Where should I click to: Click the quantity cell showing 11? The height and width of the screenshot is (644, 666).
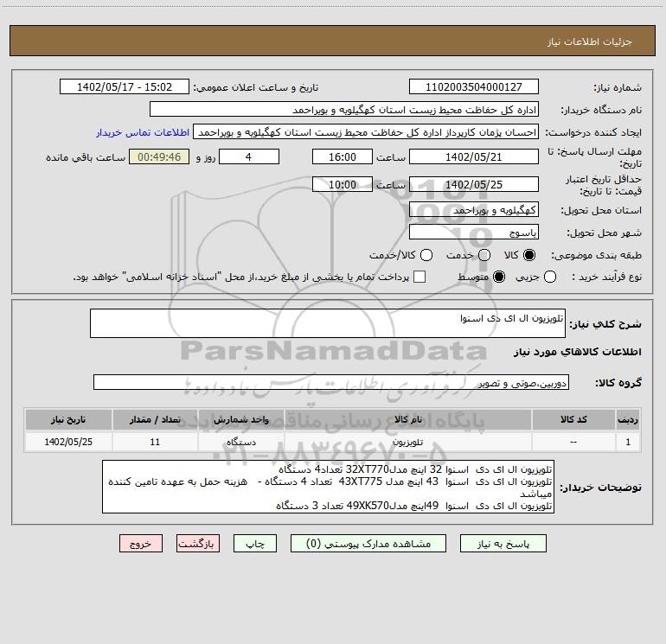pyautogui.click(x=155, y=442)
